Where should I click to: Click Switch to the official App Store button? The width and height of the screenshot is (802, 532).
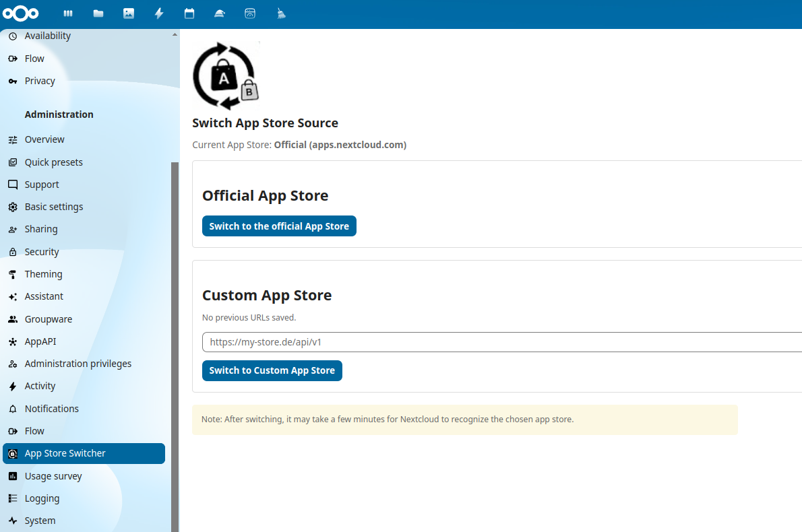pyautogui.click(x=279, y=226)
